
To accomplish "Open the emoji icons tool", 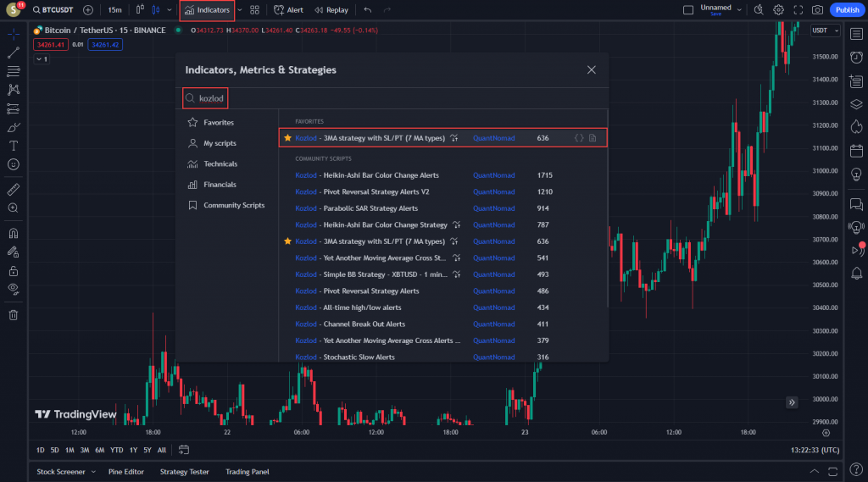I will [14, 164].
